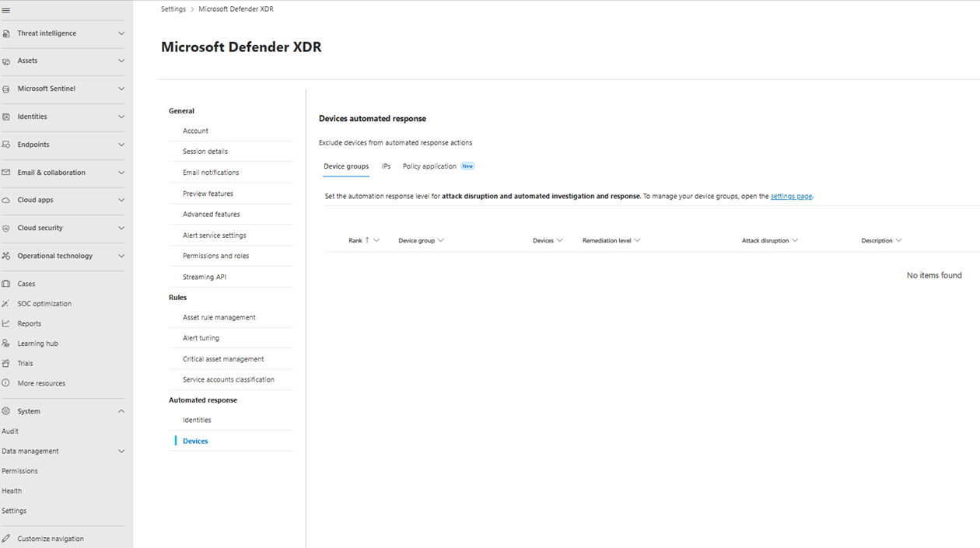980x548 pixels.
Task: Open Audit under System
Action: coord(10,431)
